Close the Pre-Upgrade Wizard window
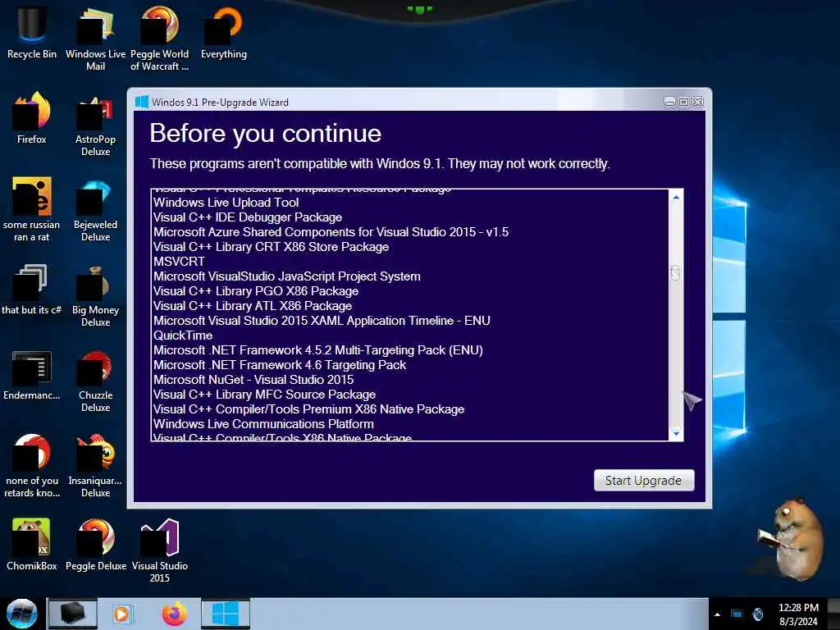This screenshot has width=840, height=630. 698,102
